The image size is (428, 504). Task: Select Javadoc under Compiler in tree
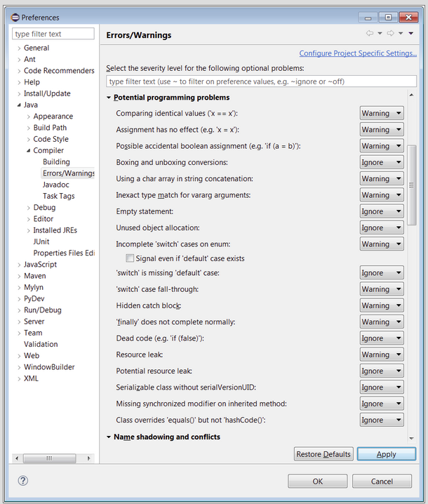[x=55, y=185]
